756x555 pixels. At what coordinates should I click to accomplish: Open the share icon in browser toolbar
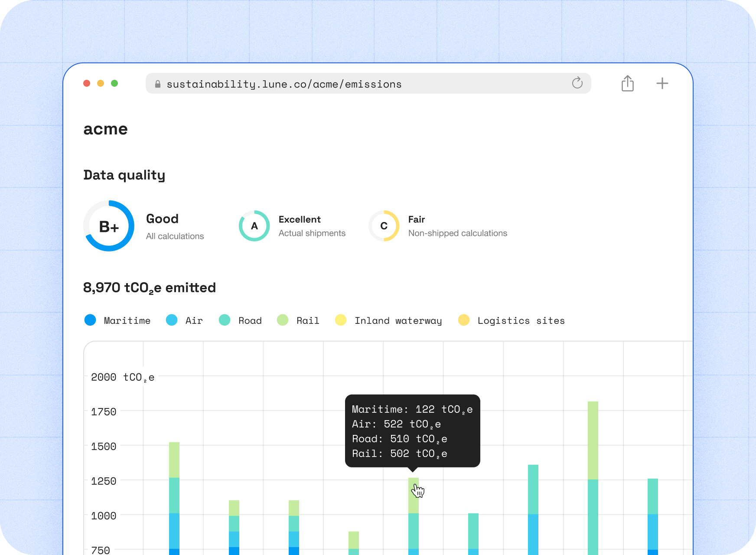pyautogui.click(x=627, y=83)
